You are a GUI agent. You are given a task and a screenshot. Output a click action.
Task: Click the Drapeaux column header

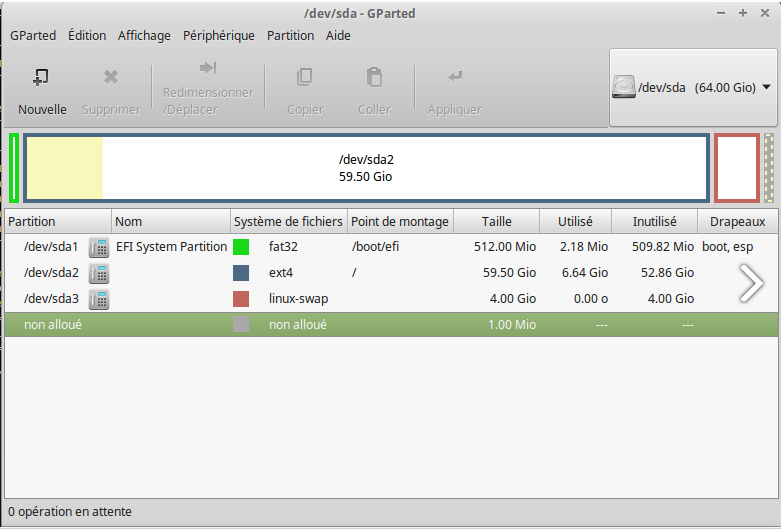click(x=738, y=221)
